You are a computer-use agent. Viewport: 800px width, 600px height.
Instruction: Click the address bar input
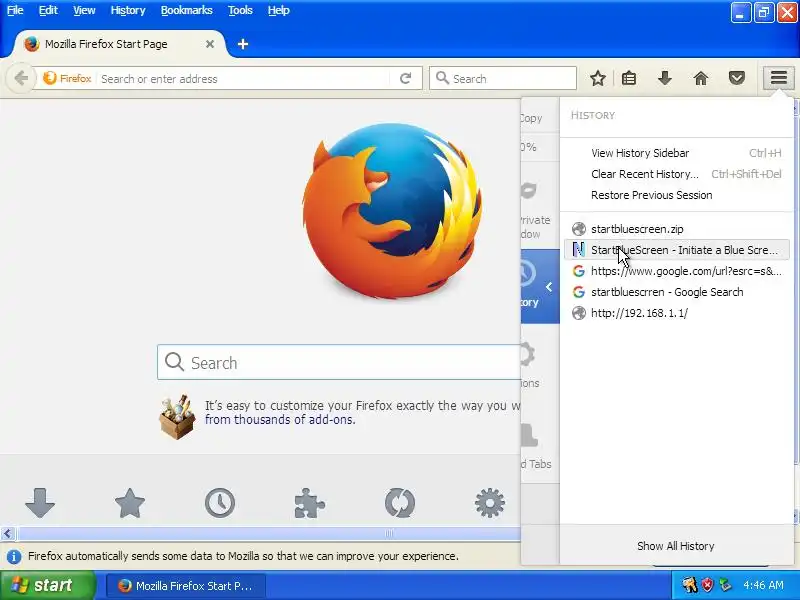pos(244,79)
